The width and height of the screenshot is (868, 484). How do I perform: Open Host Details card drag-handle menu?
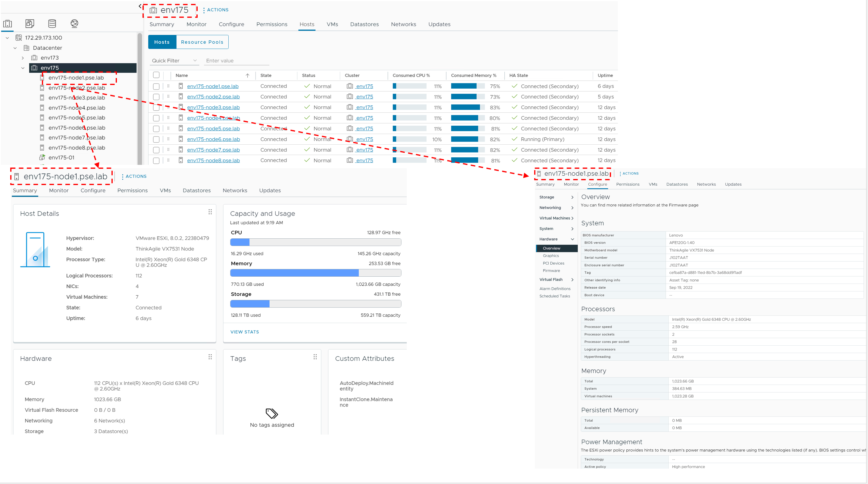click(x=210, y=212)
